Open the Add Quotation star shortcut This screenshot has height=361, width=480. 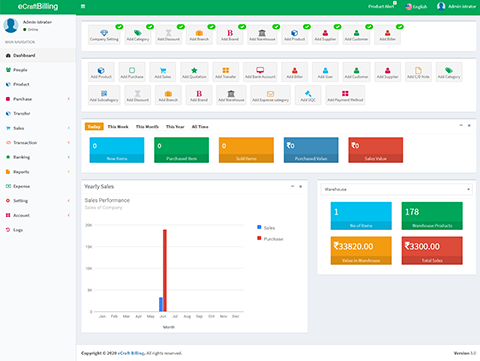pyautogui.click(x=194, y=72)
